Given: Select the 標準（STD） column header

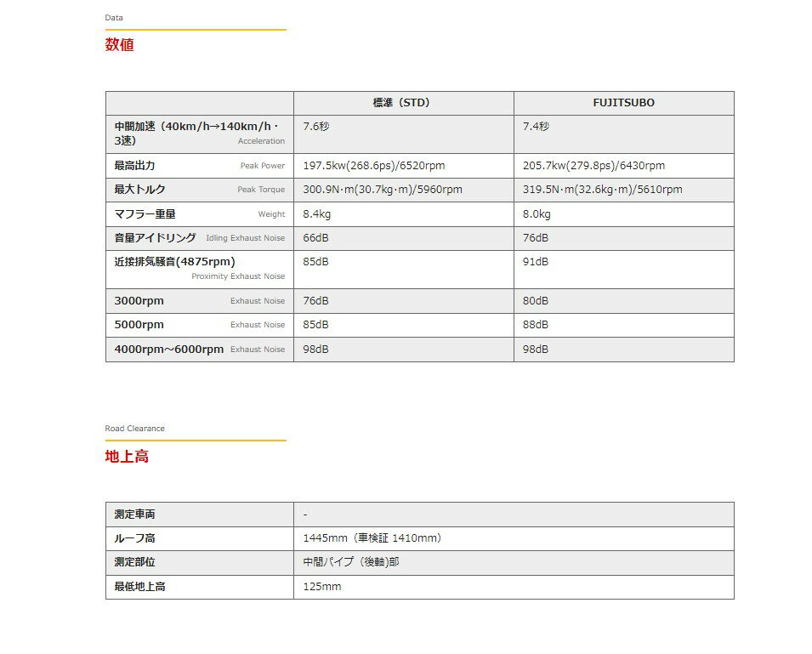Looking at the screenshot, I should tap(402, 103).
